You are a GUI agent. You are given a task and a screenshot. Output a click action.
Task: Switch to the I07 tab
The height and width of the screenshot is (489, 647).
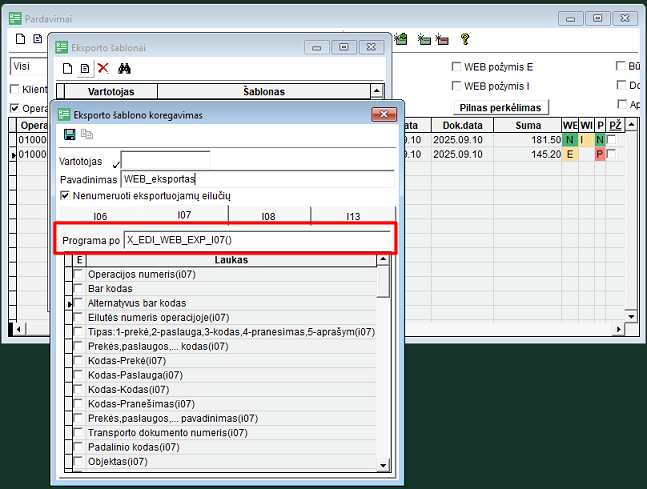(x=184, y=215)
